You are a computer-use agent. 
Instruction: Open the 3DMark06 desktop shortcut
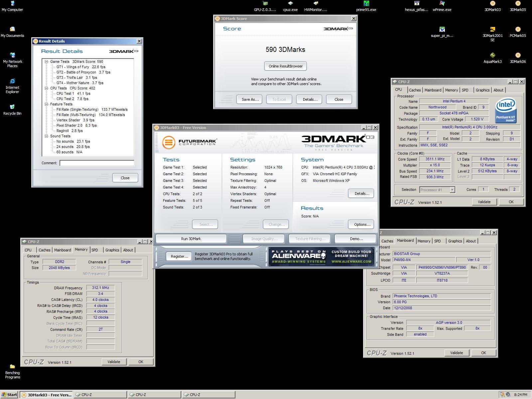coord(518,58)
